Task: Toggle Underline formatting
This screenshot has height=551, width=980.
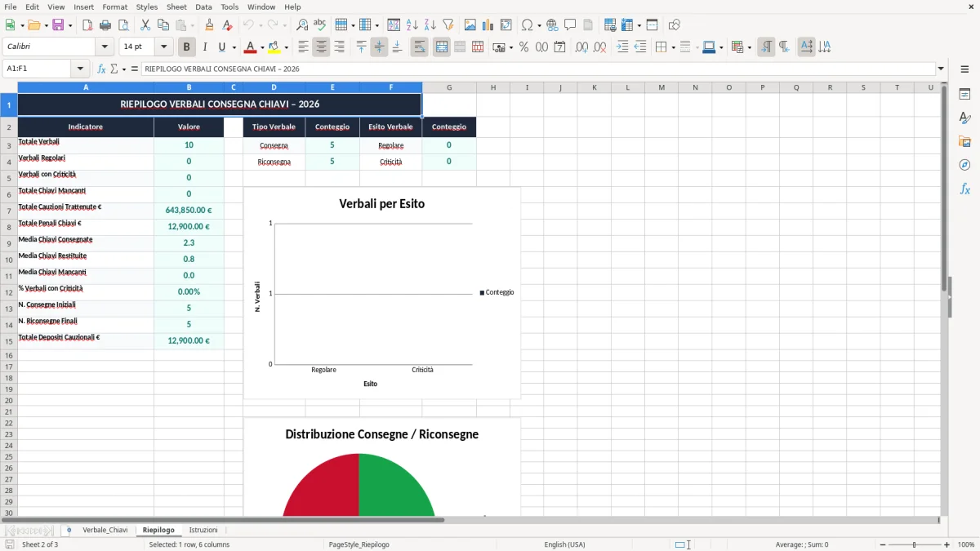Action: click(221, 47)
